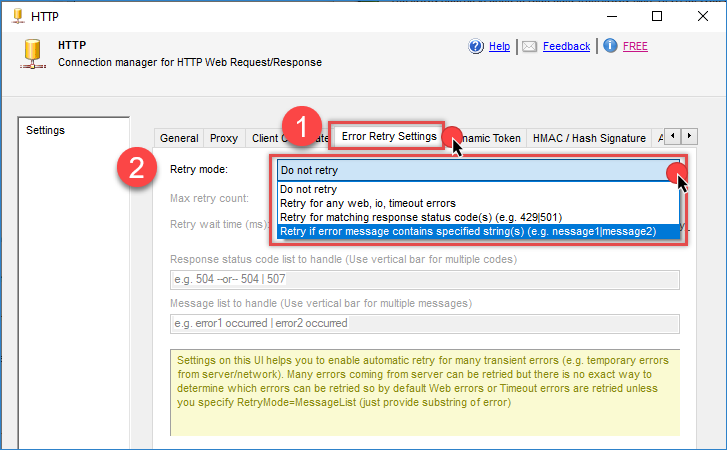This screenshot has height=450, width=727.
Task: Click the blue Help question mark icon
Action: (x=476, y=46)
